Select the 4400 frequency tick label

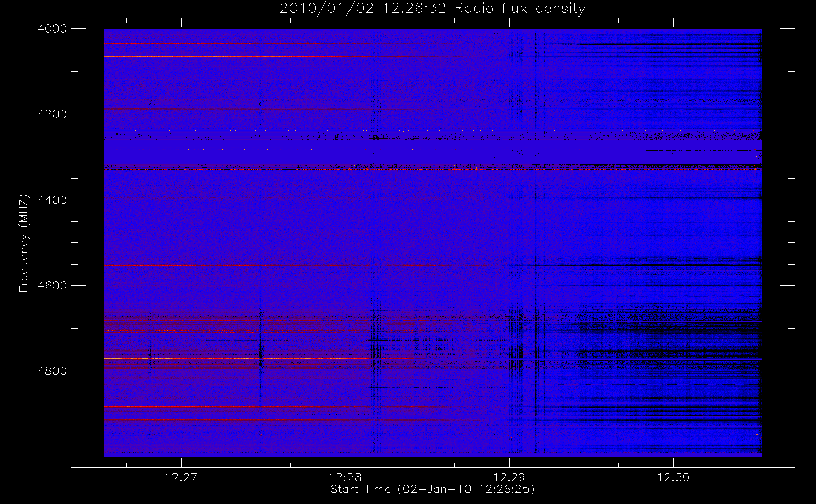[x=52, y=200]
